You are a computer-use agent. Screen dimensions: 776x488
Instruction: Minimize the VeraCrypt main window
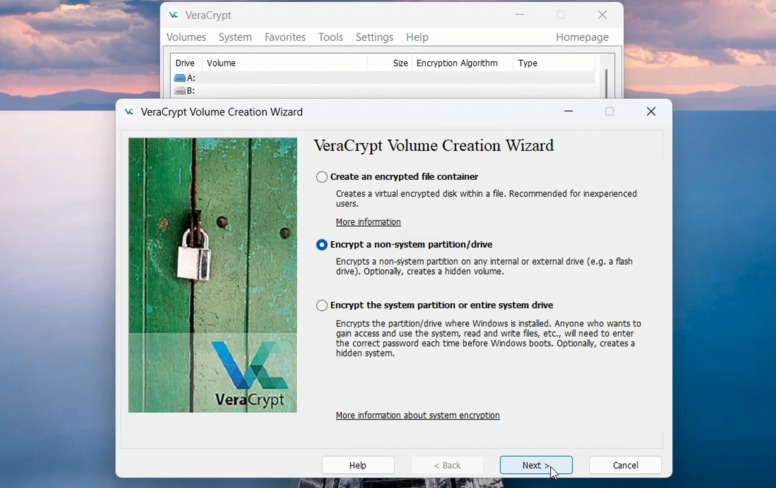coord(520,15)
